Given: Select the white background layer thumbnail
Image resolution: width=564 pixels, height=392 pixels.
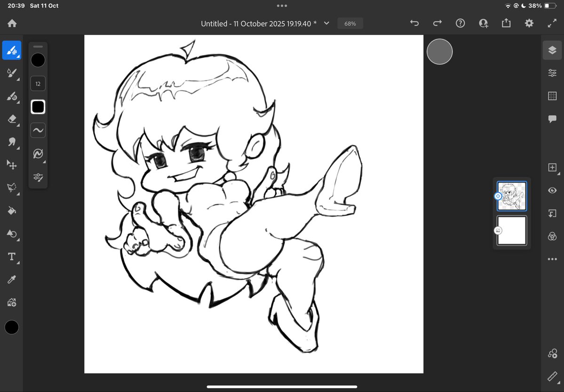Looking at the screenshot, I should 511,231.
